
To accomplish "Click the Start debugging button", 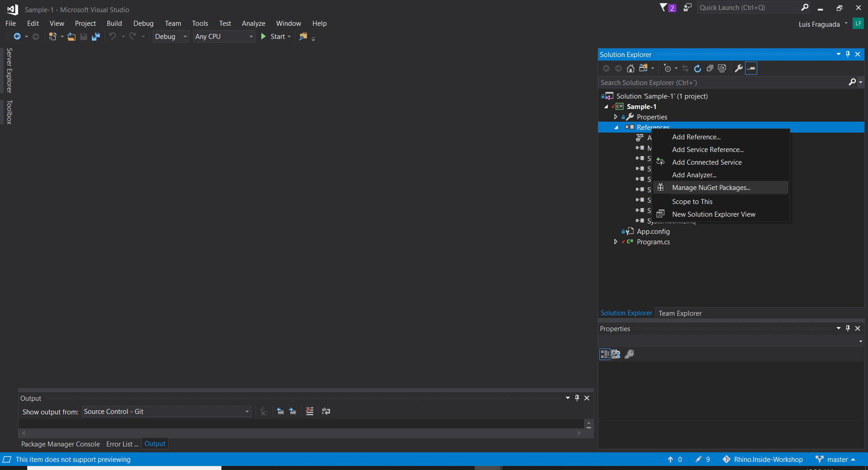I will [x=273, y=37].
